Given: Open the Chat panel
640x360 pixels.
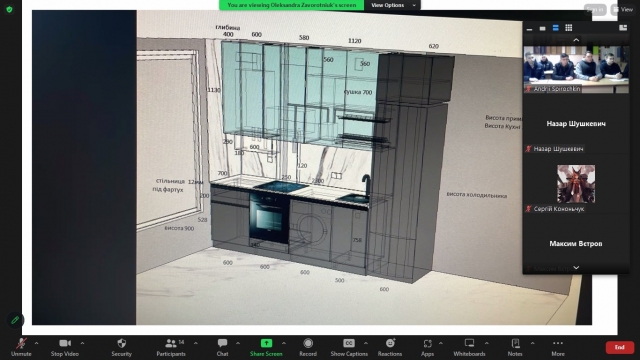Looking at the screenshot, I should 222,347.
